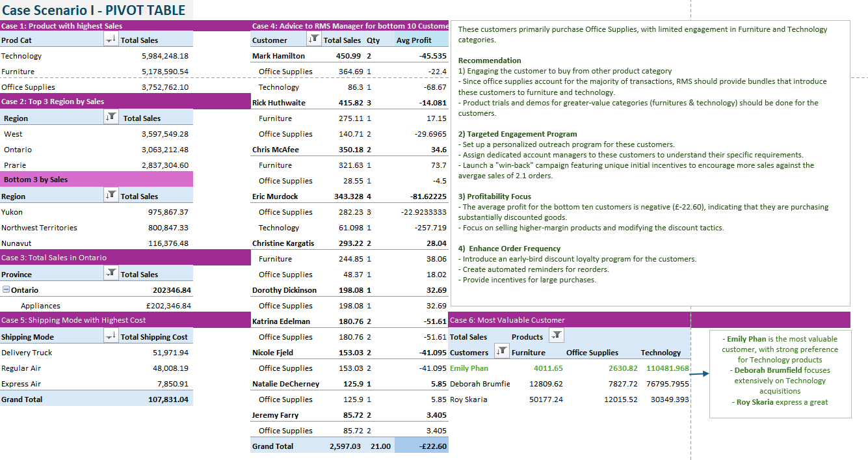Viewport: 868px width, 460px height.
Task: Open the Shipping Mode sort dropdown
Action: click(111, 337)
